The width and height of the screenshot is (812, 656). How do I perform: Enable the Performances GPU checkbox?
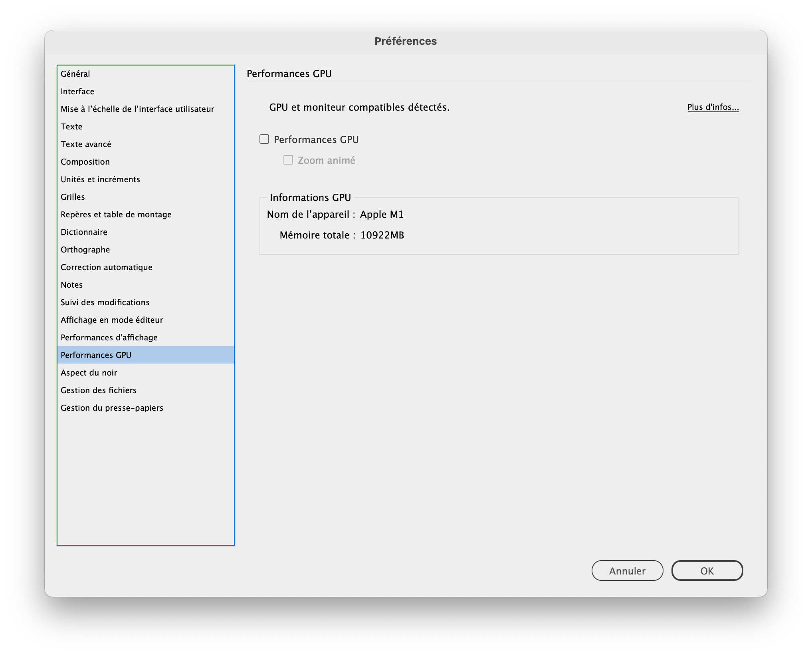click(x=264, y=139)
